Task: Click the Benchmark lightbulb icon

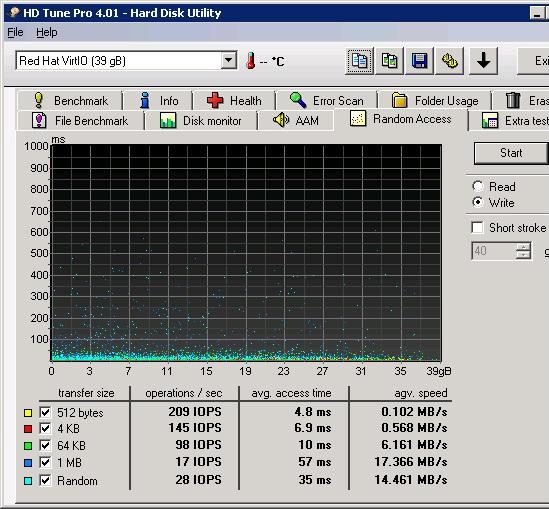Action: point(39,100)
